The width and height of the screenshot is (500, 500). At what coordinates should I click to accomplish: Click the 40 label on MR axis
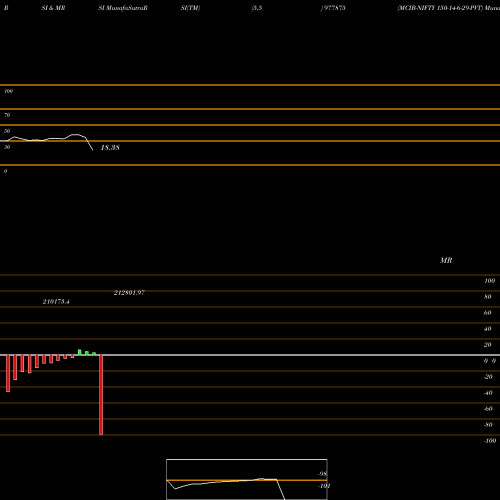pos(488,329)
